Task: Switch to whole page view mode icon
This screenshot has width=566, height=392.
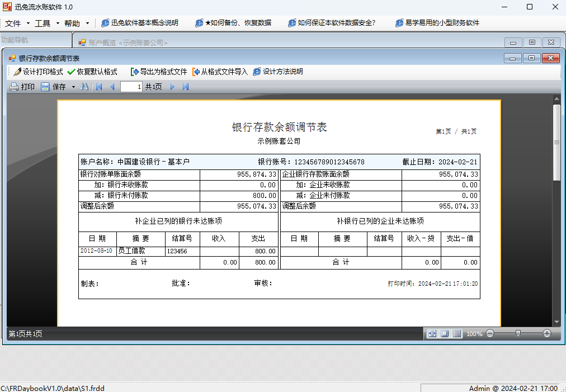Action: pos(445,333)
